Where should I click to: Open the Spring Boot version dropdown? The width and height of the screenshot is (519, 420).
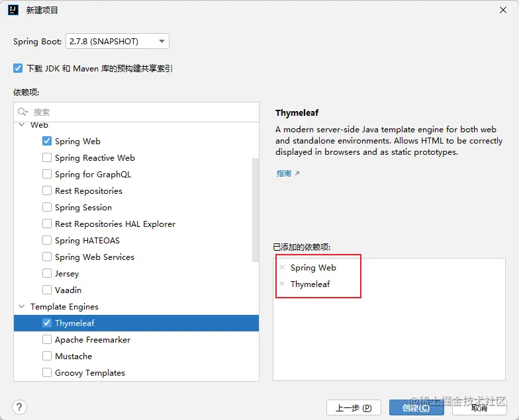click(x=118, y=41)
